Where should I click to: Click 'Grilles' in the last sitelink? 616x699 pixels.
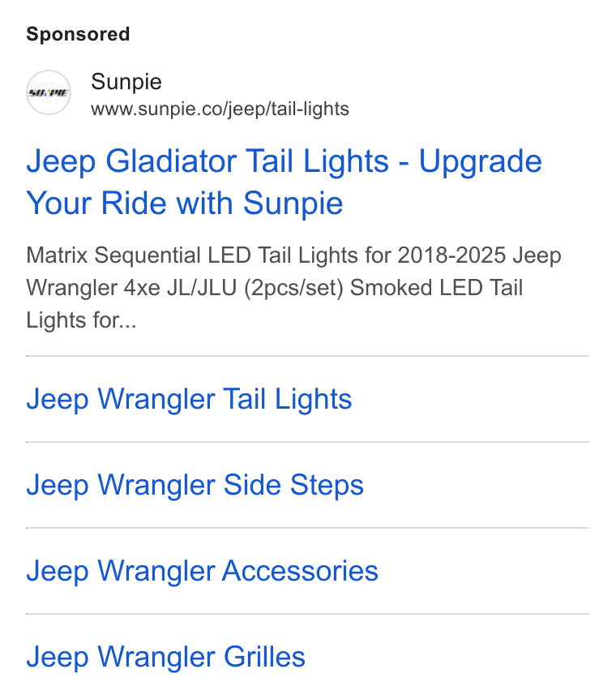point(264,657)
